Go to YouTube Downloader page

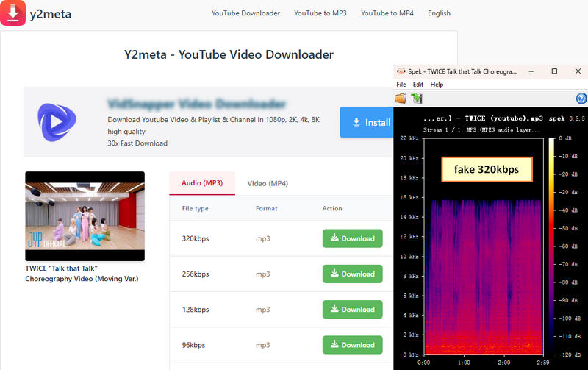245,13
